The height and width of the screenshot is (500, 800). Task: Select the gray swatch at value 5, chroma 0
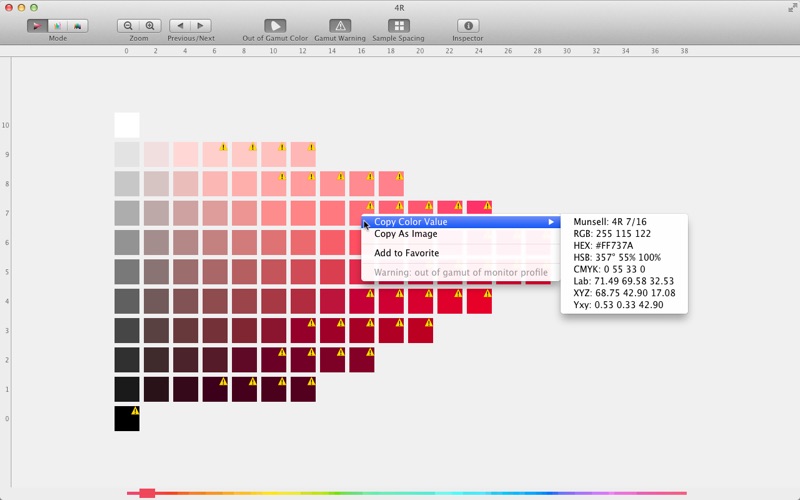pos(127,272)
